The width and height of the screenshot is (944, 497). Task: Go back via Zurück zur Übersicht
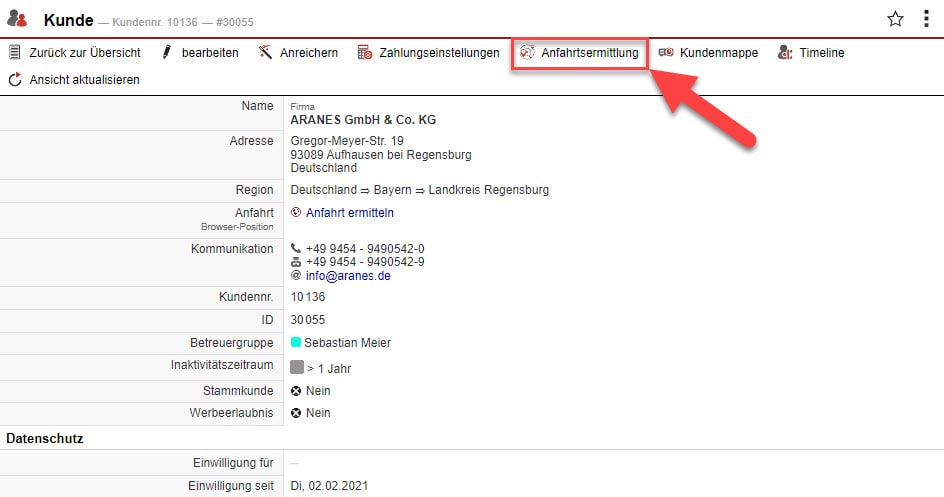pos(74,52)
